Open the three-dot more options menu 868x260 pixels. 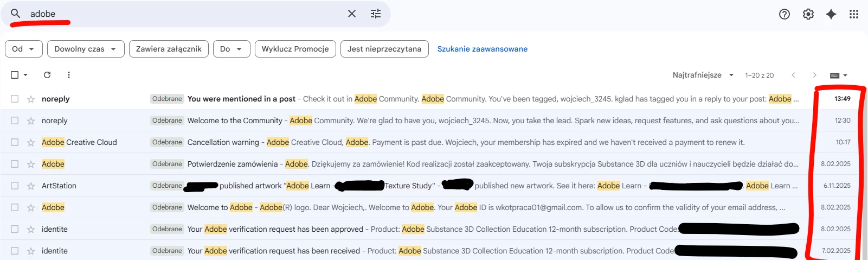(x=68, y=75)
